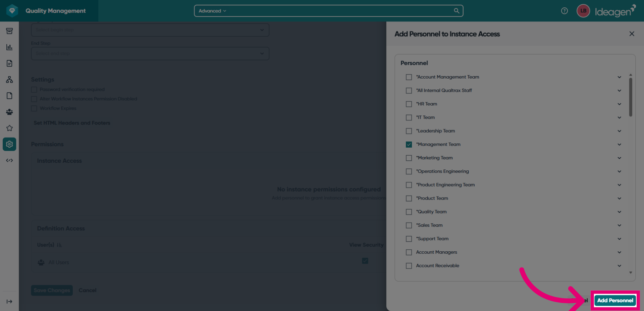Open the people group sidebar icon

pyautogui.click(x=9, y=112)
